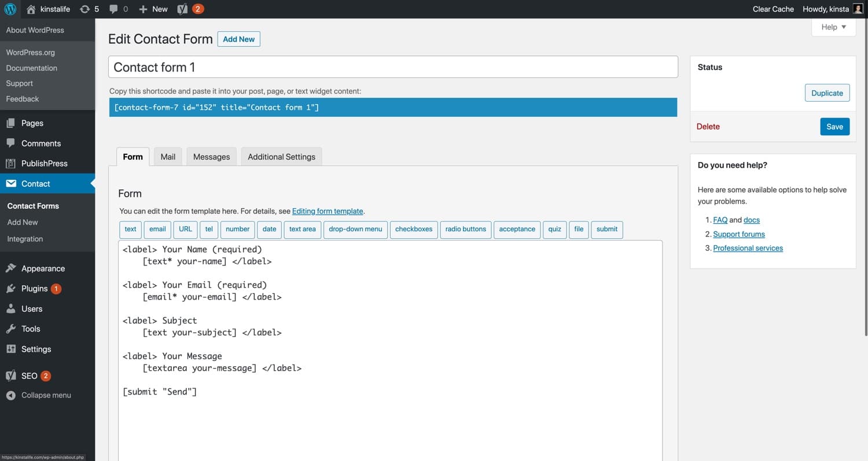Viewport: 868px width, 461px height.
Task: Click the Tools wrench icon in the sidebar
Action: pyautogui.click(x=12, y=329)
